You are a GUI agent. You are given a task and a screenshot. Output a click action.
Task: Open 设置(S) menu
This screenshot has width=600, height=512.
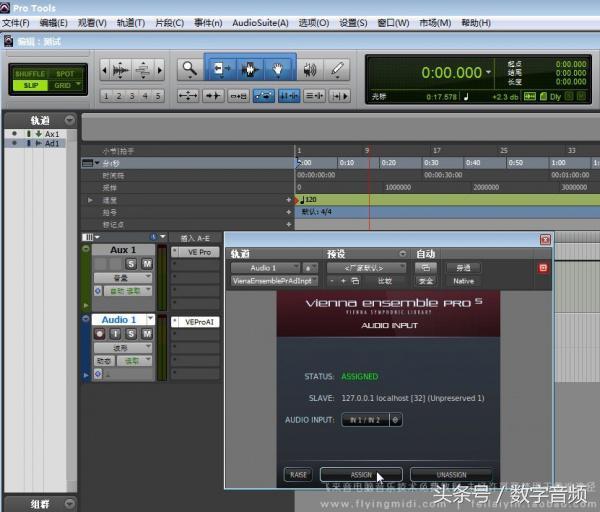coord(353,23)
